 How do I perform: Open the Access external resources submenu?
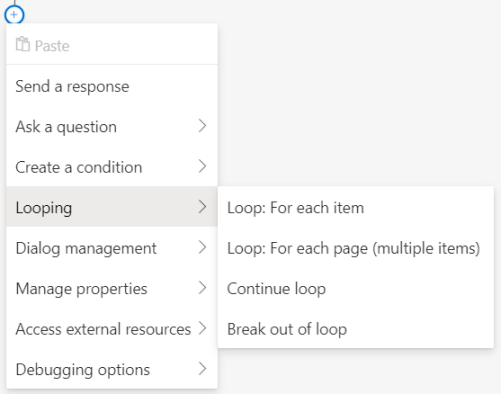click(112, 329)
